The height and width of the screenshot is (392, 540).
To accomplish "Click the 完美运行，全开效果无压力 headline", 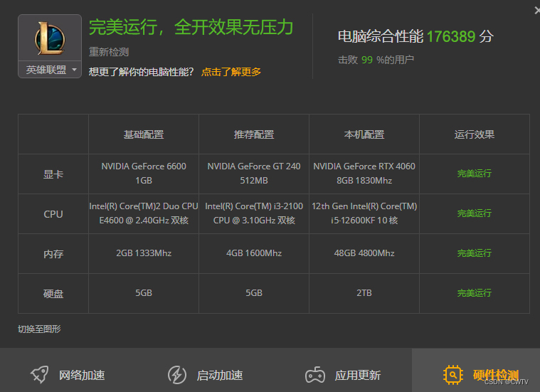I will 191,27.
